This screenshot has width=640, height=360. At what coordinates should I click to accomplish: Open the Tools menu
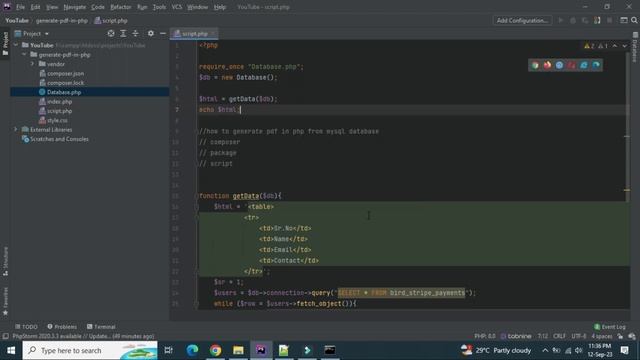(159, 7)
